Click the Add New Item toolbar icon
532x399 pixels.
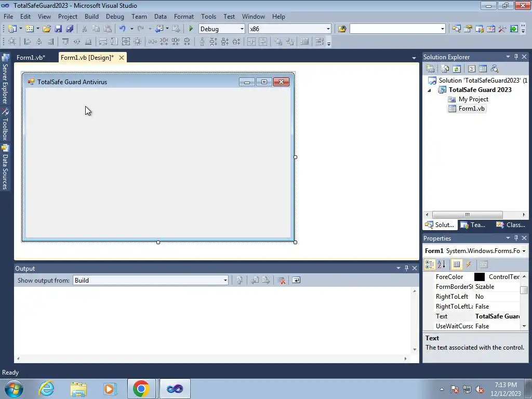click(29, 29)
